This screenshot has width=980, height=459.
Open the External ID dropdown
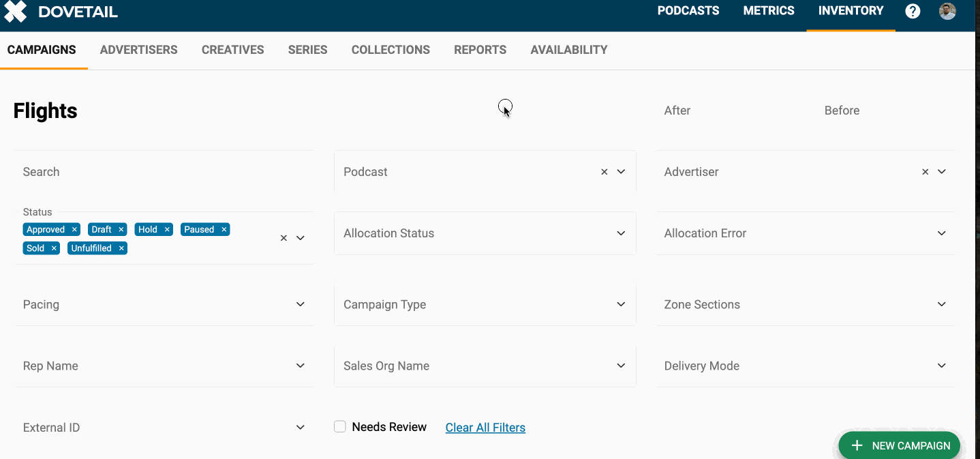click(x=165, y=428)
